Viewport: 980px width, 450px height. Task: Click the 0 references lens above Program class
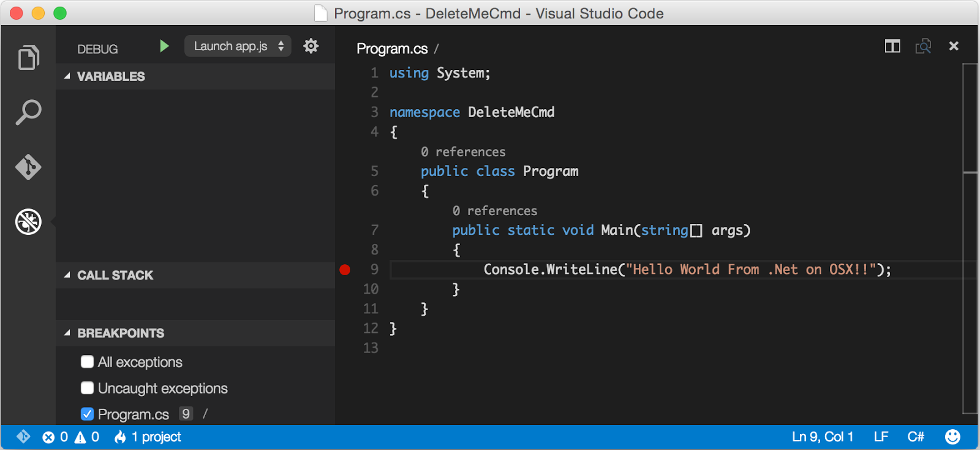[x=463, y=151]
